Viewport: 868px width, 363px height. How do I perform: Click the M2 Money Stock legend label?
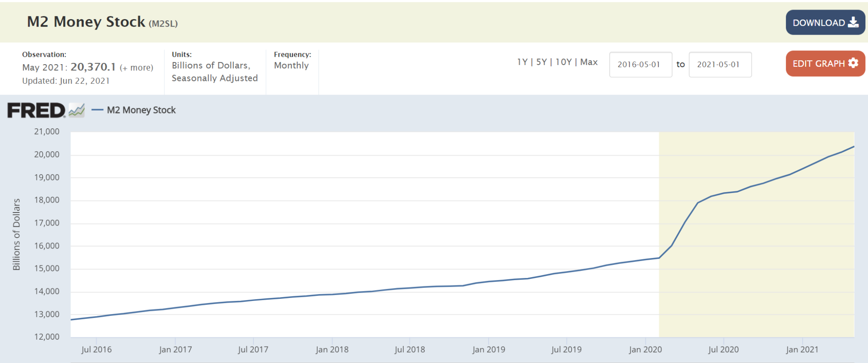(141, 110)
